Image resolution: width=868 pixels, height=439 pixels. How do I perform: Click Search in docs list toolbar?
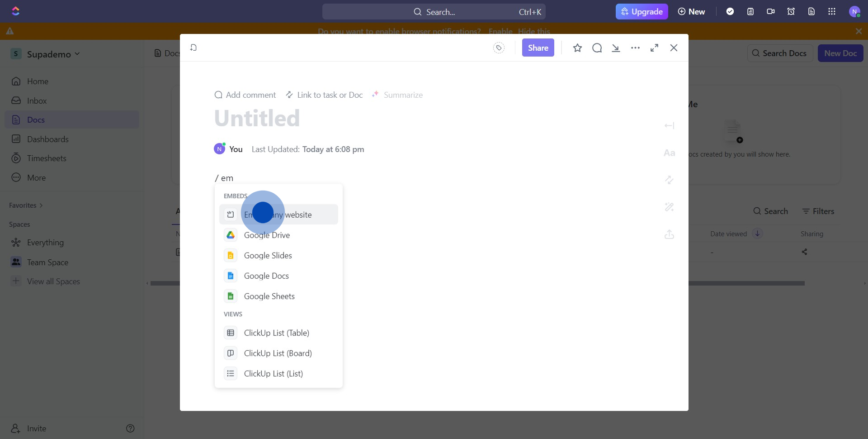pos(770,211)
